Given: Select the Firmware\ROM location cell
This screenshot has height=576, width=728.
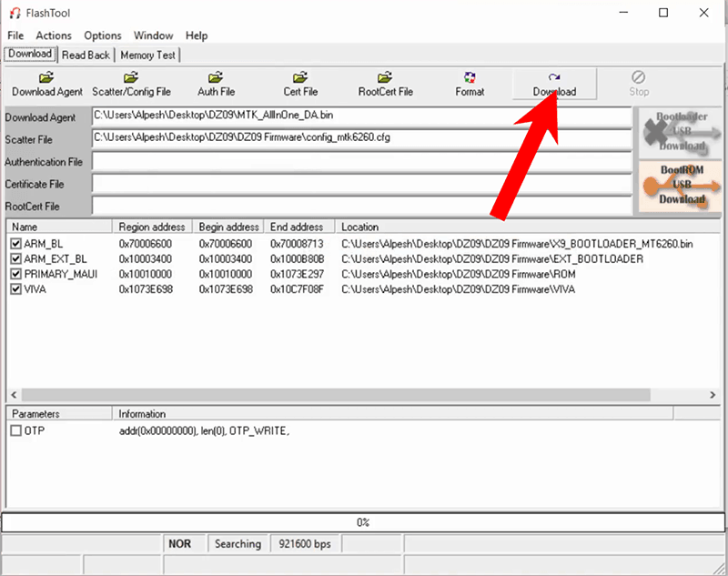Looking at the screenshot, I should (459, 274).
